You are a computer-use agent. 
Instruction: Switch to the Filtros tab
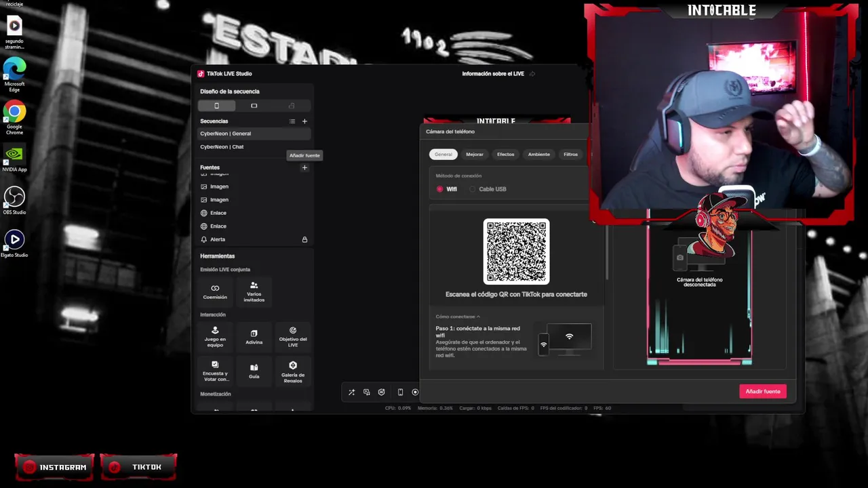[571, 155]
